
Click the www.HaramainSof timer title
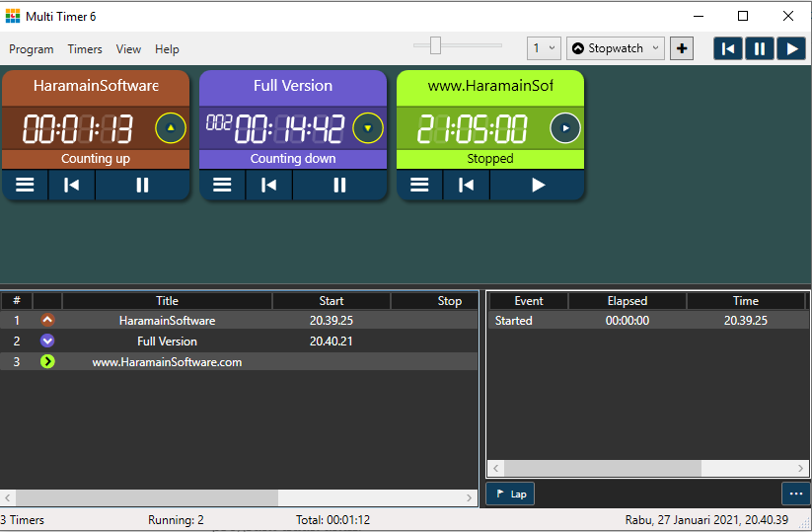[490, 86]
